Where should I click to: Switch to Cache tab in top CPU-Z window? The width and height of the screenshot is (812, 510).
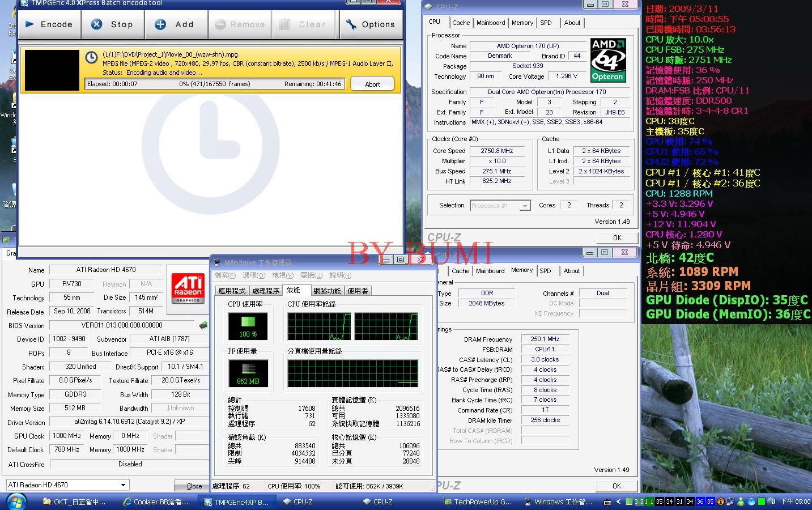461,23
